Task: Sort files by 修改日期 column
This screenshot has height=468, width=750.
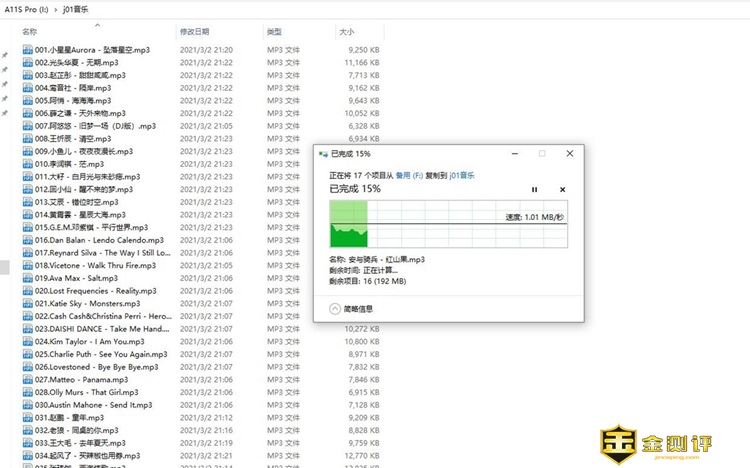Action: click(195, 32)
